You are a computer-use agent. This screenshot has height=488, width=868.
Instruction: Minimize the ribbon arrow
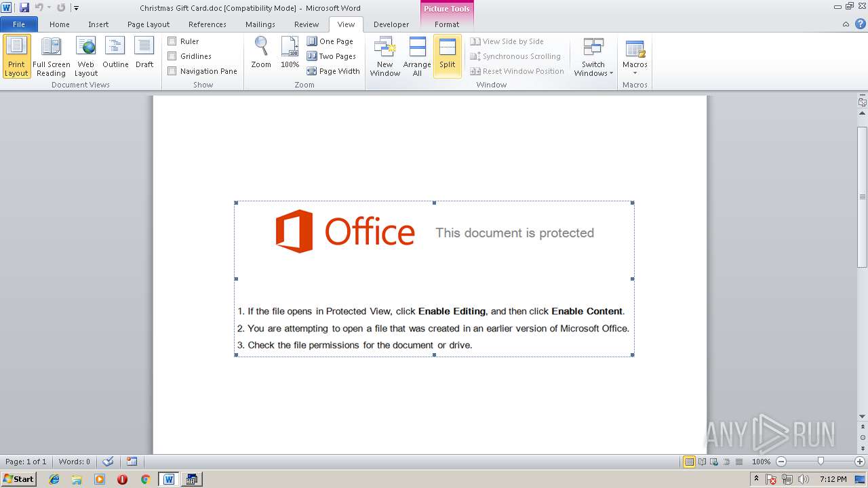click(846, 24)
